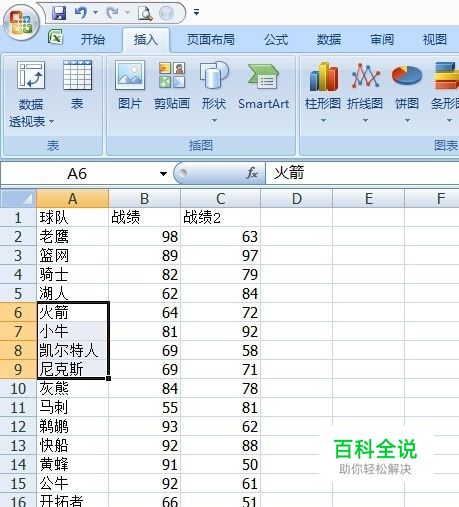Click the 战绩 header cell
This screenshot has height=507, width=459.
pyautogui.click(x=144, y=218)
